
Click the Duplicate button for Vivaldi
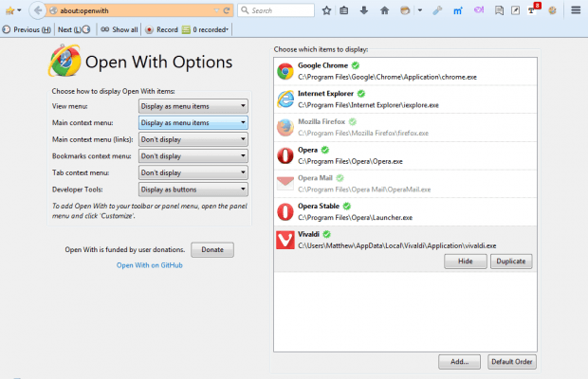click(511, 261)
